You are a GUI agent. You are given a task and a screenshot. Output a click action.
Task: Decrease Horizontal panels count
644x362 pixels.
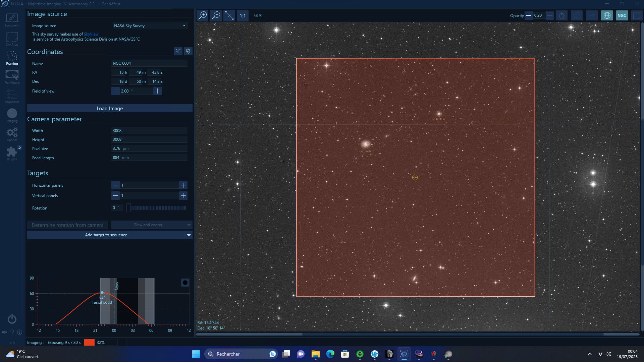pos(115,185)
